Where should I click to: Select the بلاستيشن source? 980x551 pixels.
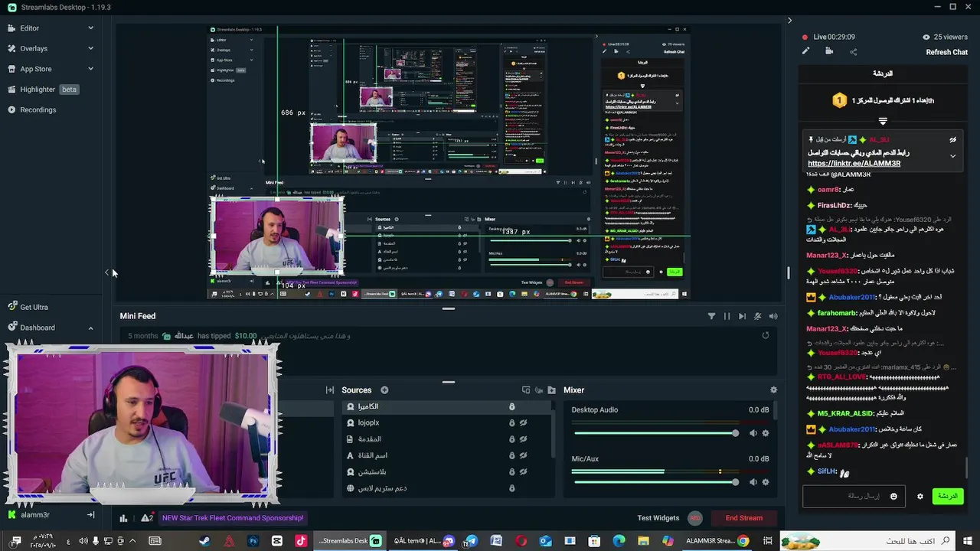coord(447,471)
